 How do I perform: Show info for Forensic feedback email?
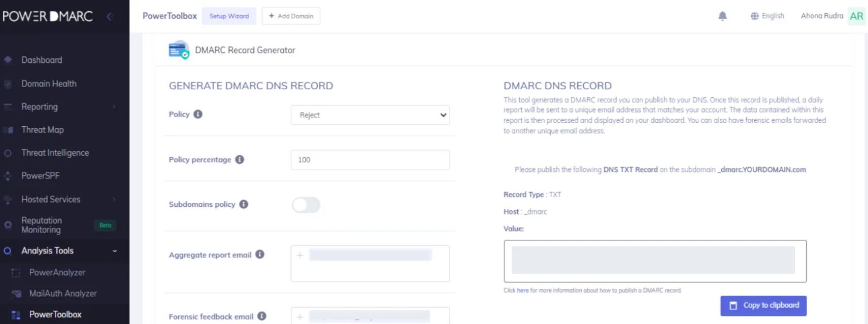(x=262, y=316)
